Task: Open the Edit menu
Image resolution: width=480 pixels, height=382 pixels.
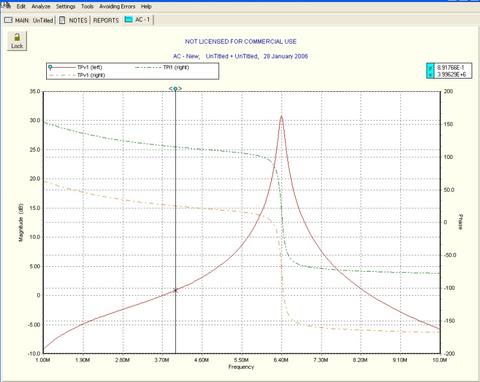Action: [21, 6]
